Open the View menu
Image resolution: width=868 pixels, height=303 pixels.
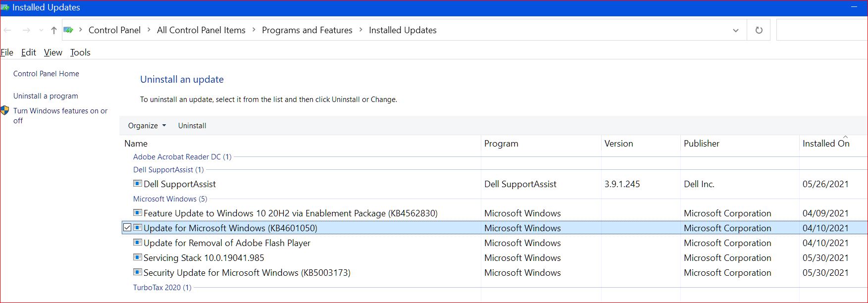pyautogui.click(x=53, y=52)
